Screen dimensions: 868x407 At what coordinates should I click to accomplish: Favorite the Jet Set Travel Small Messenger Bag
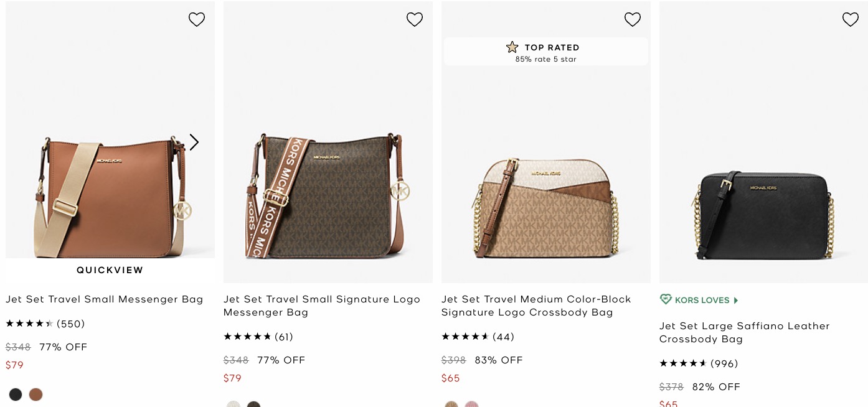(197, 19)
